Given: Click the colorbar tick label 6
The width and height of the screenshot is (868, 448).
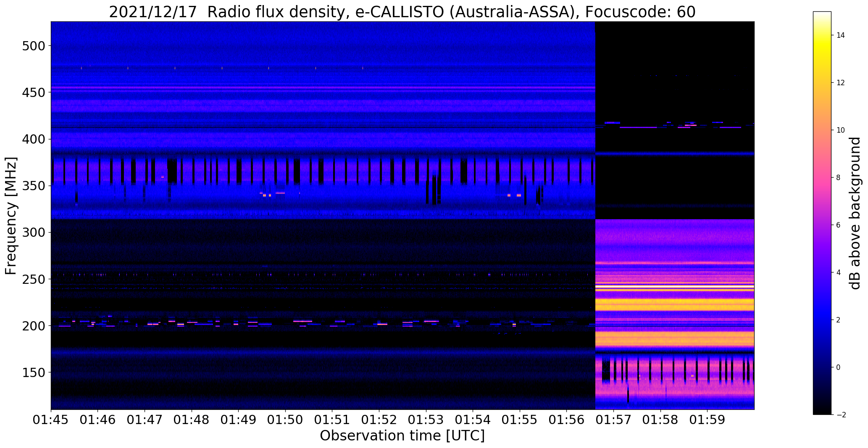Looking at the screenshot, I should (839, 225).
